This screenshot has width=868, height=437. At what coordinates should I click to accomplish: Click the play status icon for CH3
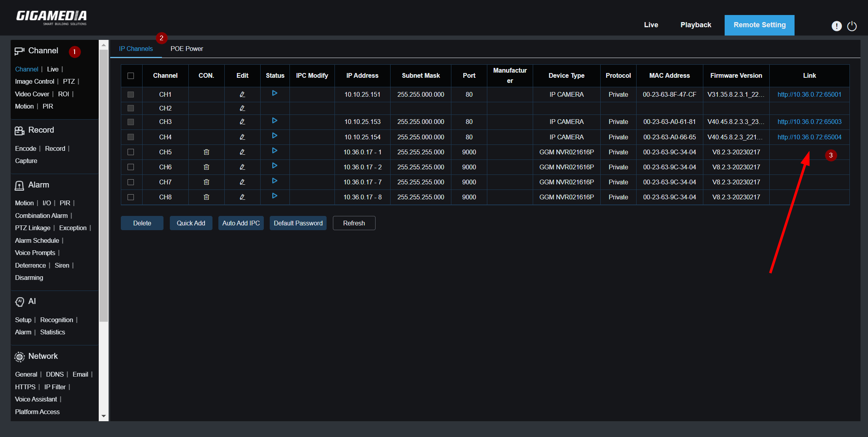click(274, 121)
